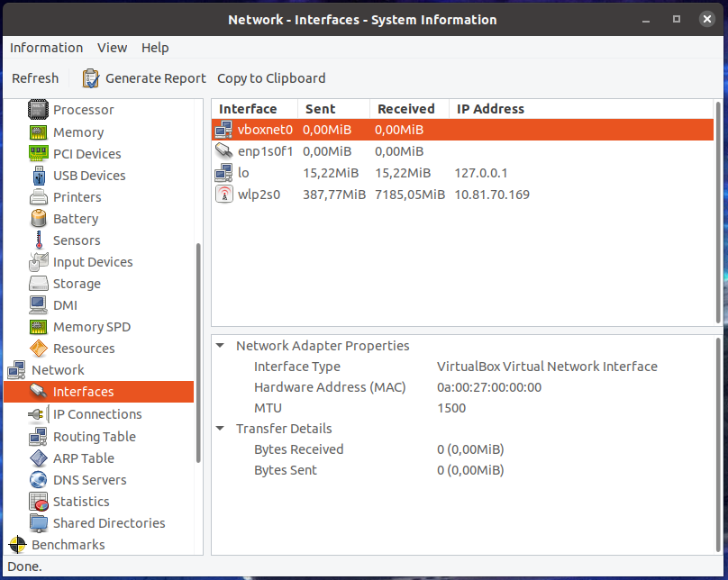Click the Processor icon in sidebar
Screen dimensions: 728x580
click(38, 110)
